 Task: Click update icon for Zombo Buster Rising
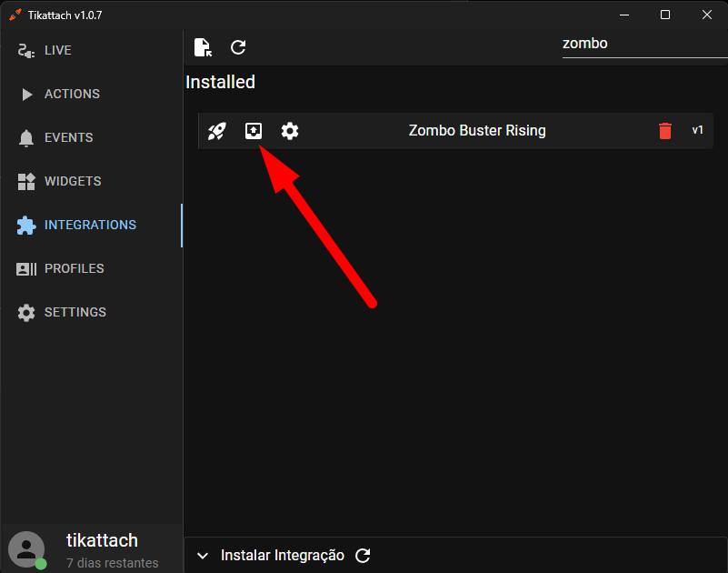click(254, 131)
